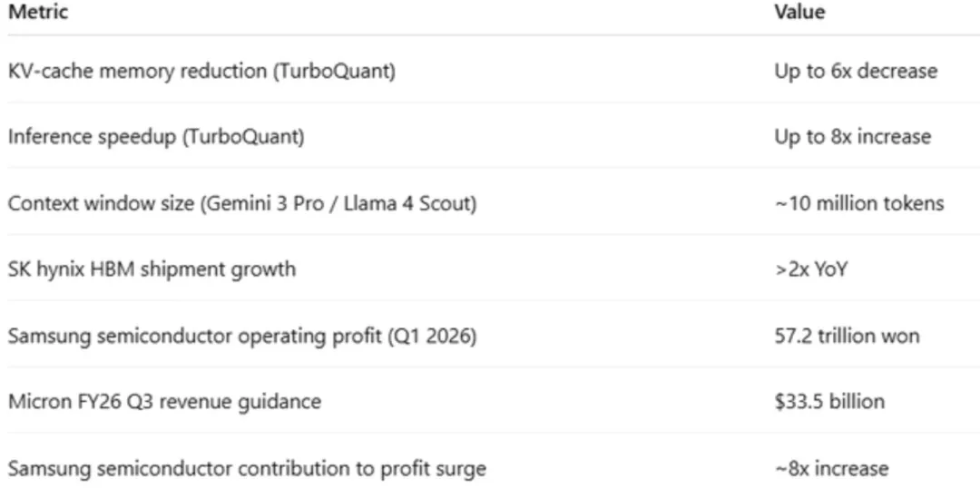Select the SK hynix HBM shipment growth cell
Screen dimensions: 980x488
[x=152, y=269]
